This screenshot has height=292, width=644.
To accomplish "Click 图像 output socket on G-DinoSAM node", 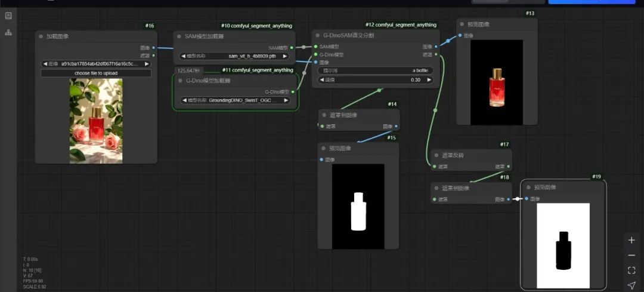I will click(x=436, y=47).
